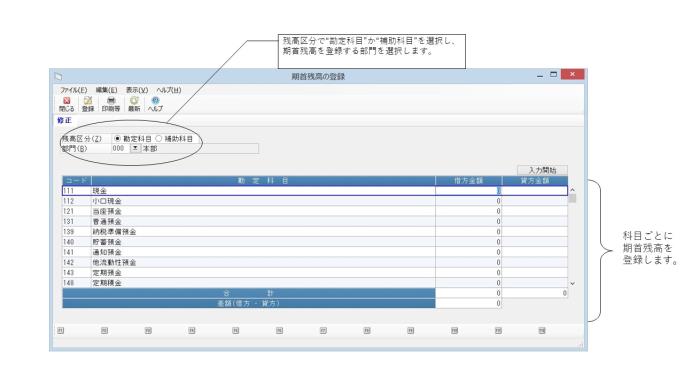
Task: Open the 編集(E) menu
Action: [106, 90]
